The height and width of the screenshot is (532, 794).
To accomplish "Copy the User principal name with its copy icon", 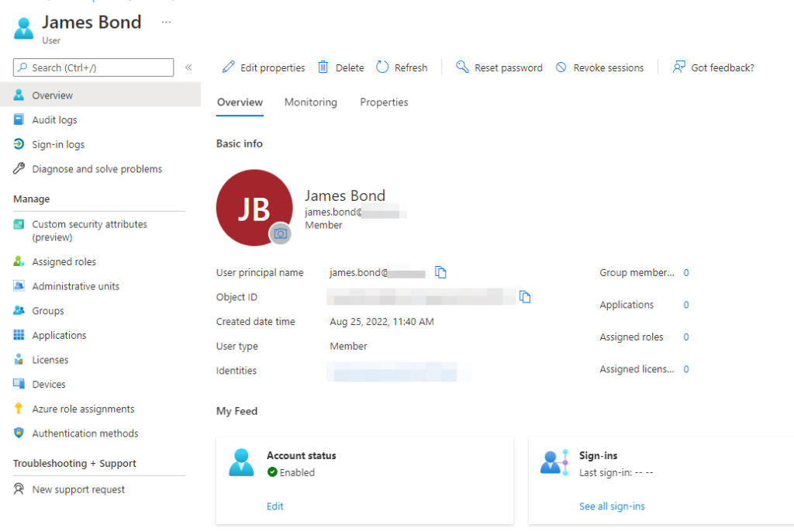I will point(440,272).
